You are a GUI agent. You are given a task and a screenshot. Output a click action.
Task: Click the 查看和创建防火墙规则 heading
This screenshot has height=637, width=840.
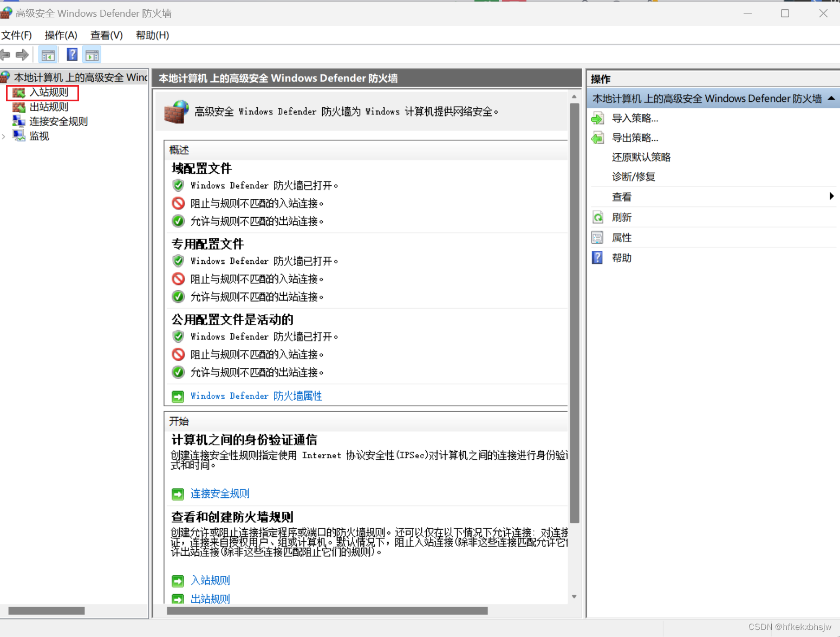coord(232,517)
